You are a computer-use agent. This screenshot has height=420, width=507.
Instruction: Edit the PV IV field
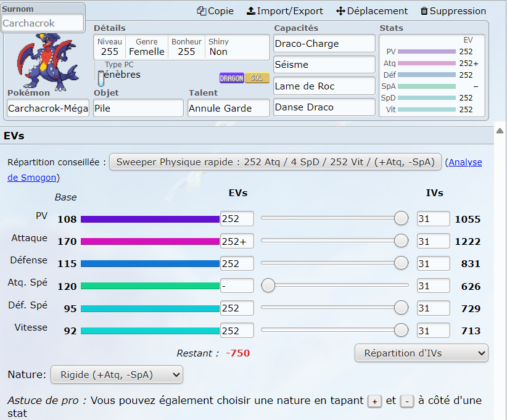(433, 218)
